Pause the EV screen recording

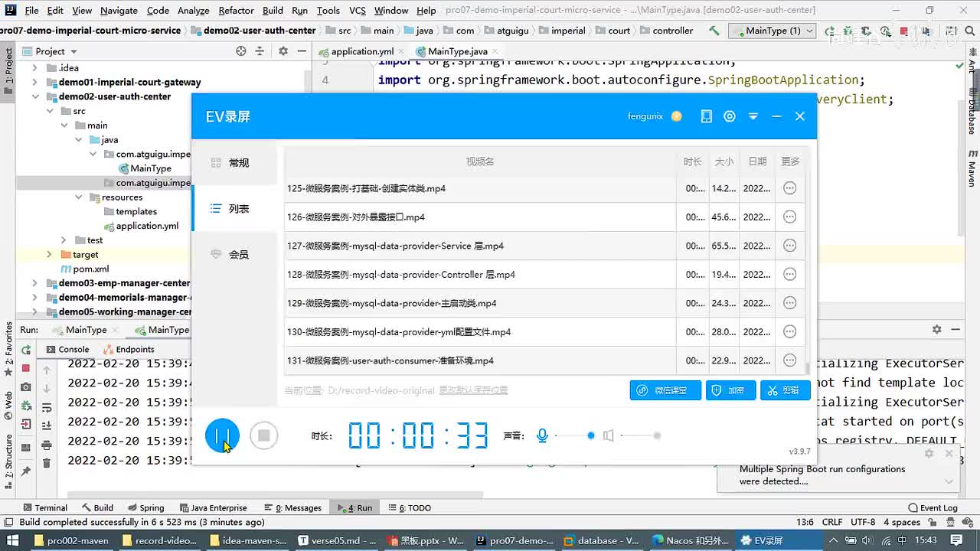pos(222,435)
